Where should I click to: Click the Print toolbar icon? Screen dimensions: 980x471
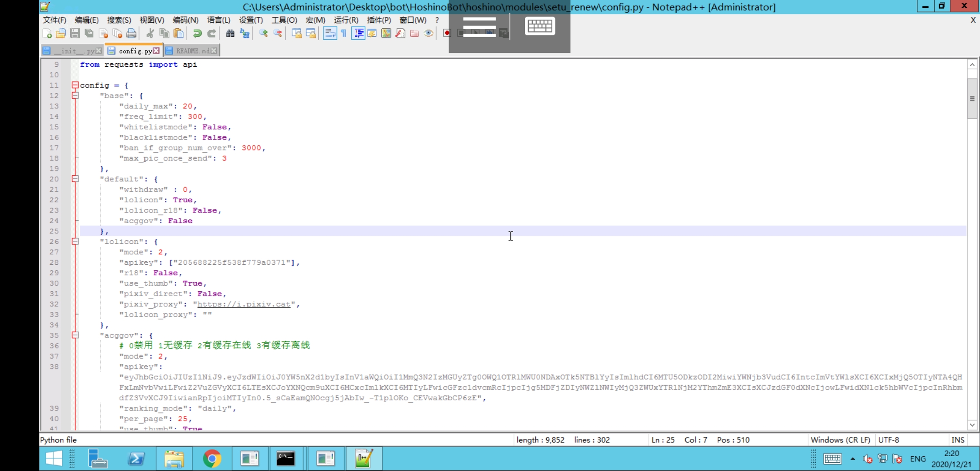click(x=131, y=33)
